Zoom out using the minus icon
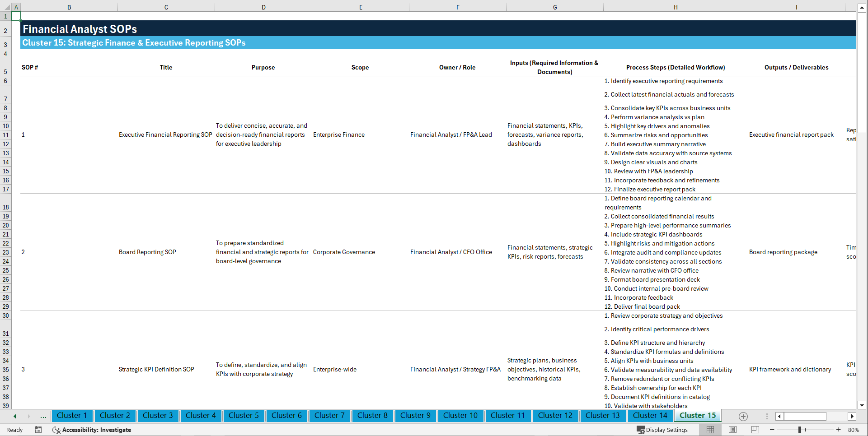 point(772,430)
